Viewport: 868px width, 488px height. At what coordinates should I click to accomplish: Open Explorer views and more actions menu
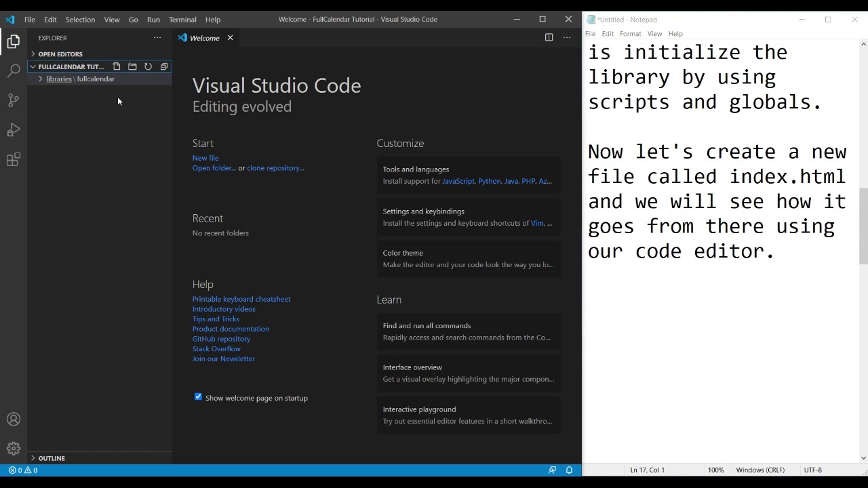click(157, 38)
